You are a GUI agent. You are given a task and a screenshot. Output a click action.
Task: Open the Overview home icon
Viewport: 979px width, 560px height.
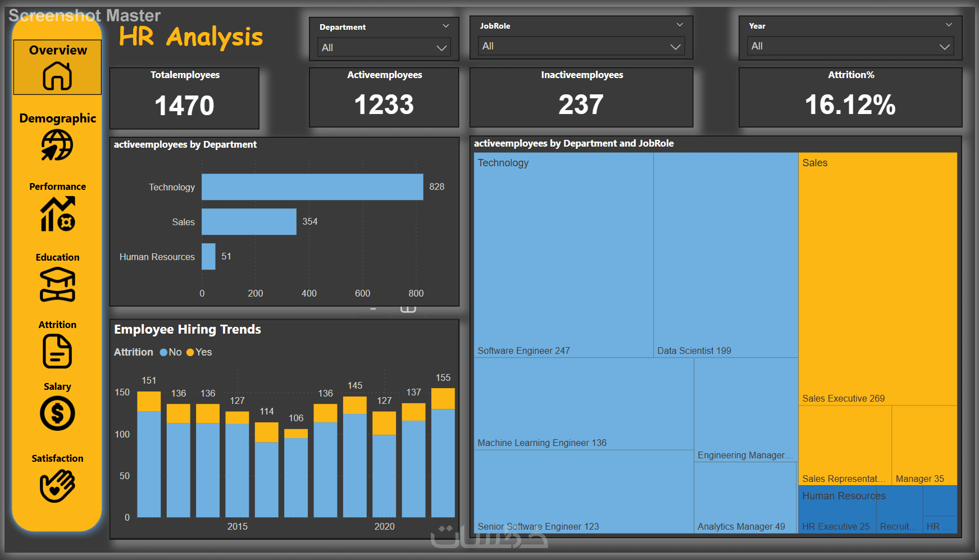click(57, 76)
